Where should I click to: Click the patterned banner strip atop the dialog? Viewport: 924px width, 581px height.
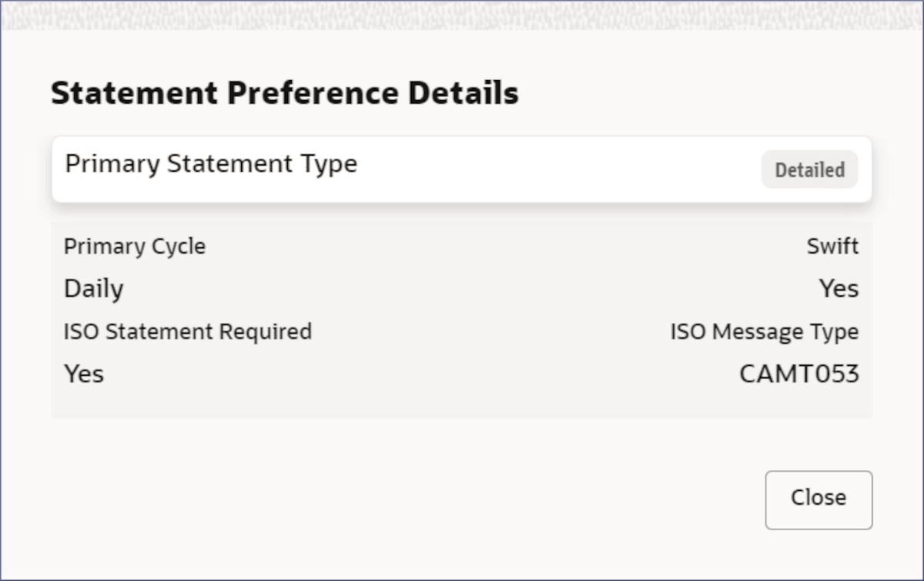pyautogui.click(x=462, y=15)
